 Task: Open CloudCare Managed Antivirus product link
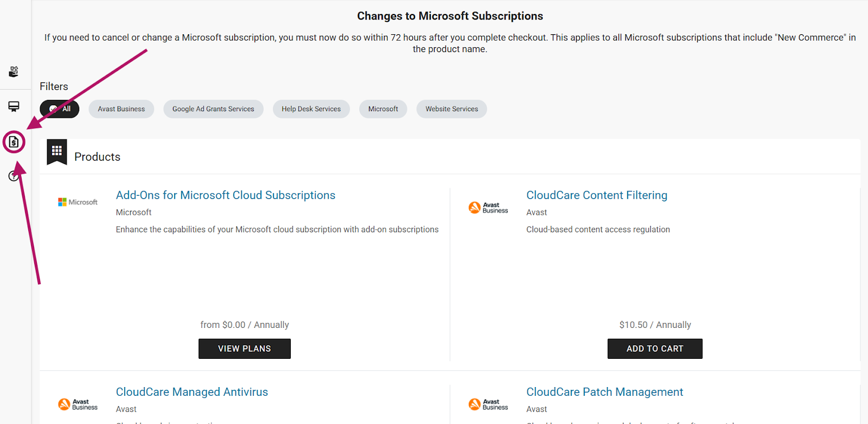[x=192, y=392]
